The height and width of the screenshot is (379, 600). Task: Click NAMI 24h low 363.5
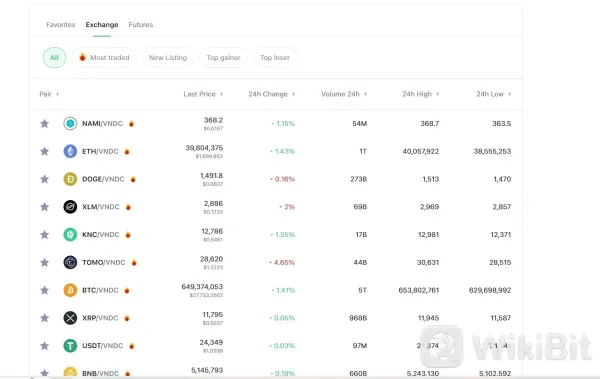(502, 123)
